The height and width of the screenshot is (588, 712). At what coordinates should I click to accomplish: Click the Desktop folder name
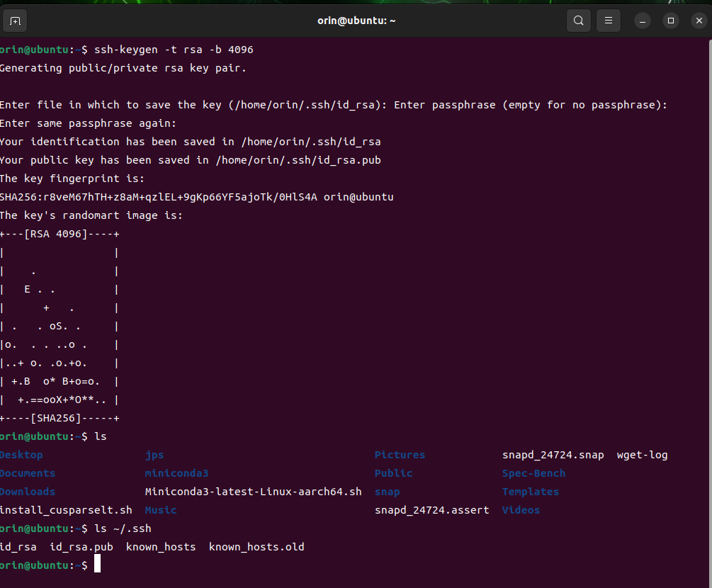(x=21, y=455)
